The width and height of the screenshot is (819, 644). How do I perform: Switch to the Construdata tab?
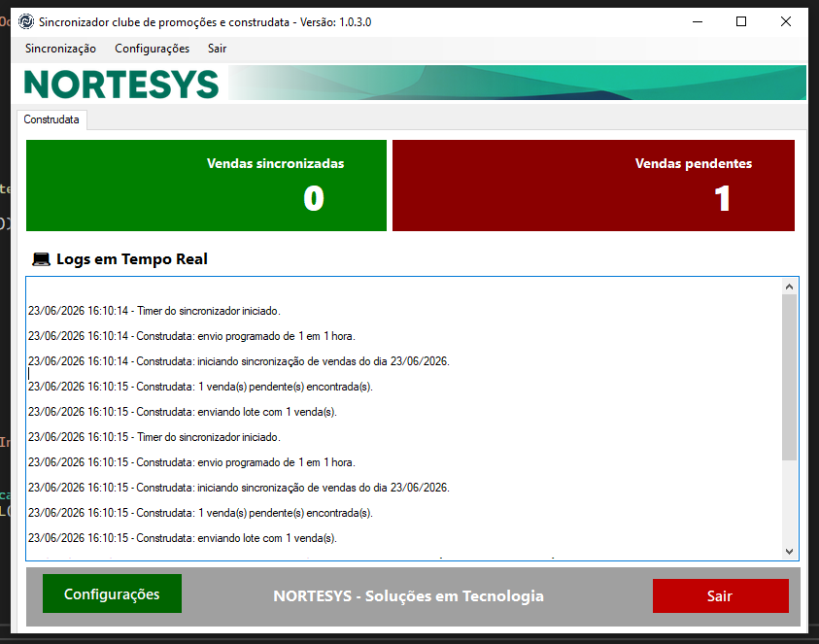[x=51, y=119]
